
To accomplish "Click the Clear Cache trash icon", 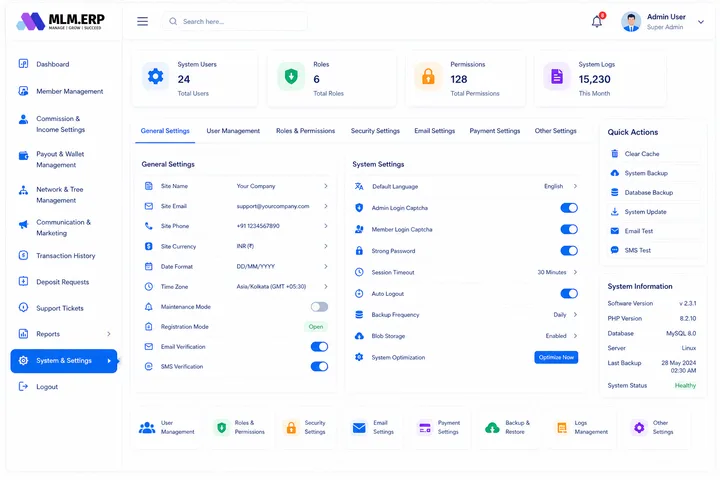I will [614, 153].
